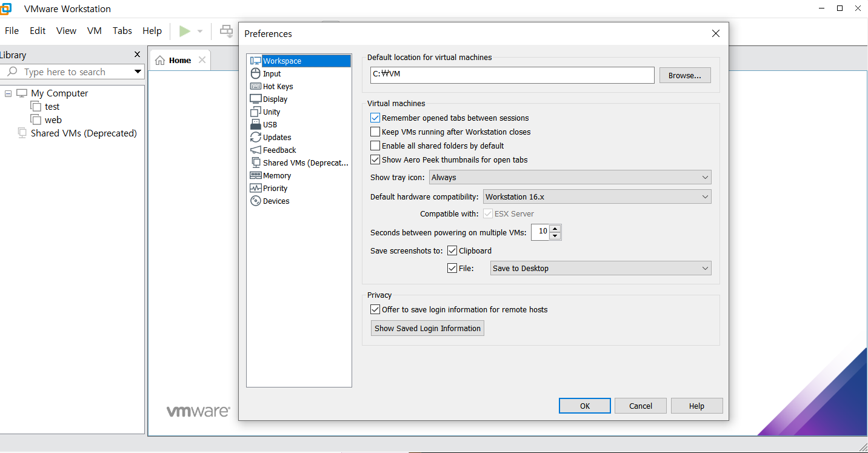The width and height of the screenshot is (868, 453).
Task: Click the Hot Keys keyboard icon
Action: coord(255,86)
